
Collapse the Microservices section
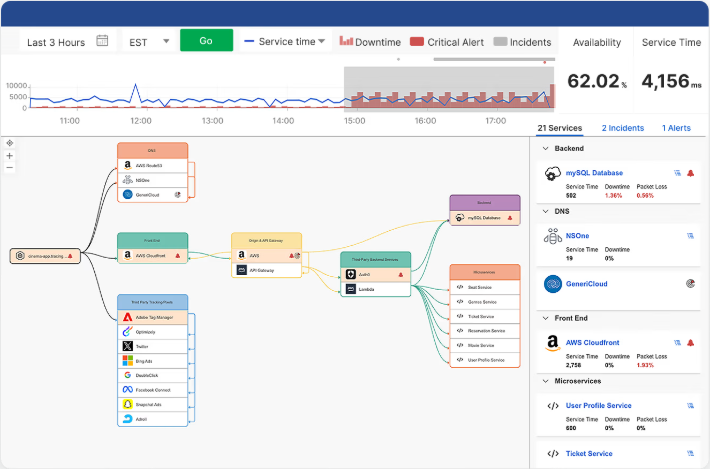click(x=546, y=381)
